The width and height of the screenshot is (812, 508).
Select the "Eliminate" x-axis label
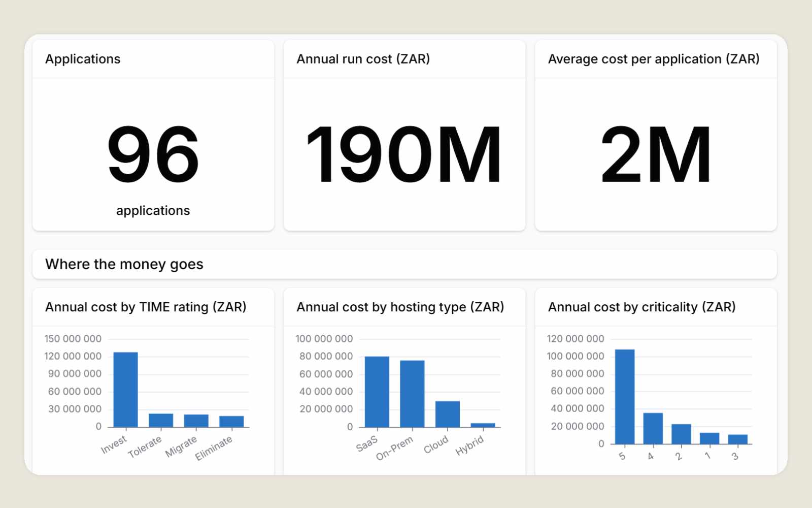(214, 448)
